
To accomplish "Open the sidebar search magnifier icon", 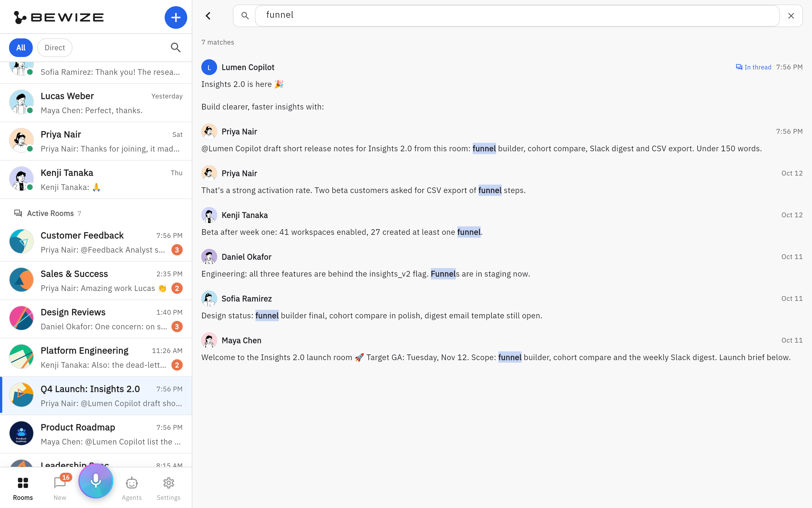I will [175, 48].
